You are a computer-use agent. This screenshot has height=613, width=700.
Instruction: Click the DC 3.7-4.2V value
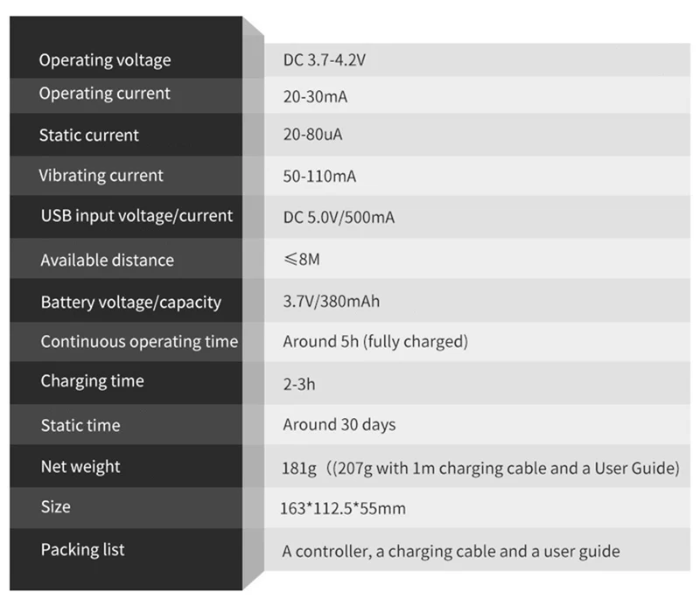[324, 59]
